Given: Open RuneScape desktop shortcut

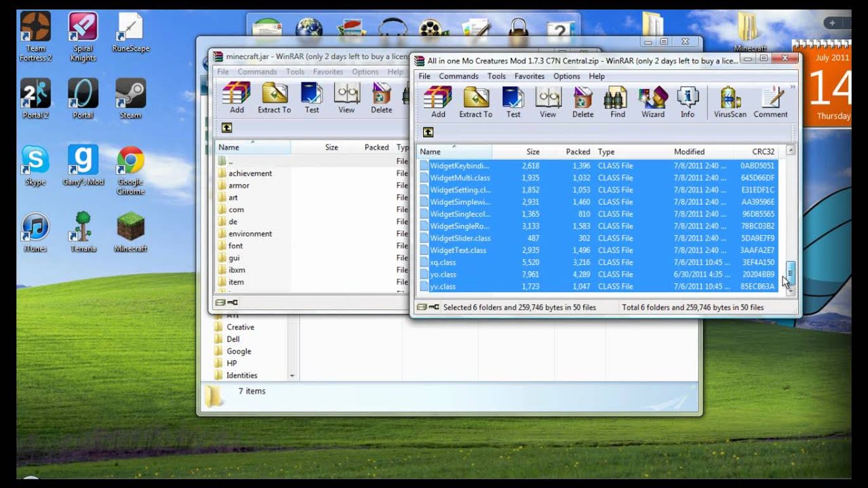Looking at the screenshot, I should (130, 33).
